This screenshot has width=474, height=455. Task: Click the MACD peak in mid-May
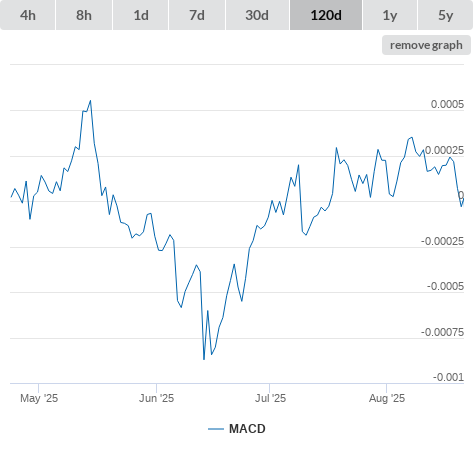coord(90,101)
